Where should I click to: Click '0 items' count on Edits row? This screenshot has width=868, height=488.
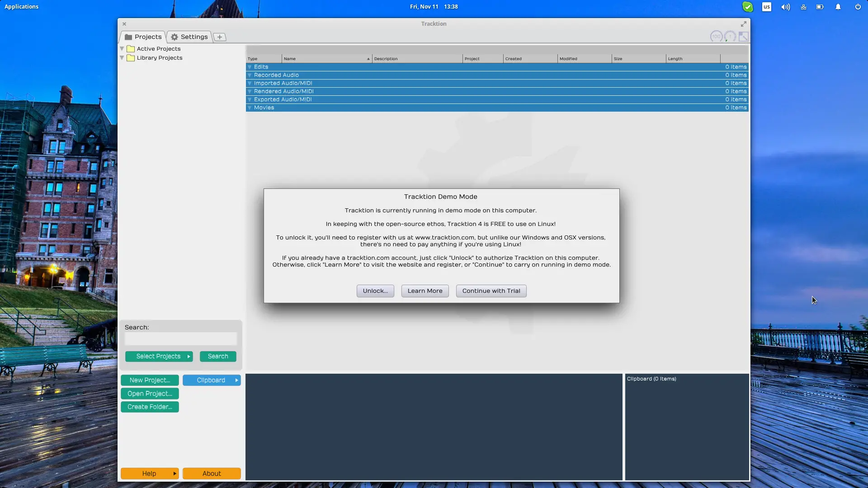(736, 67)
